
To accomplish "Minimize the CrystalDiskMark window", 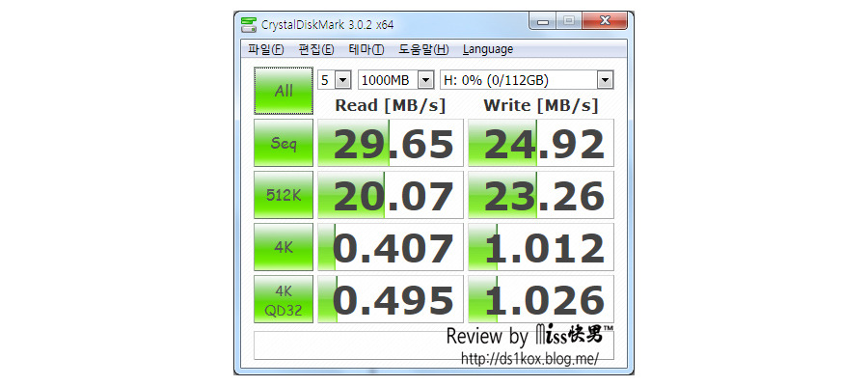I will [x=542, y=21].
